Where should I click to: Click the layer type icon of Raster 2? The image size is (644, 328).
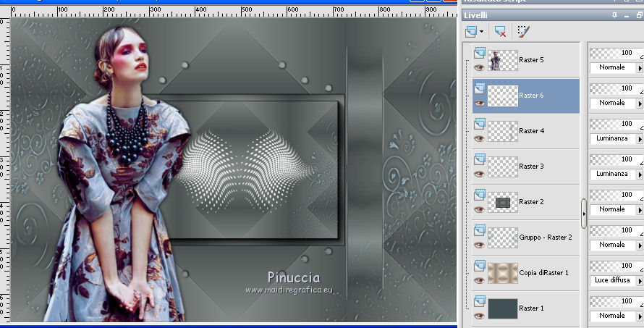[479, 195]
